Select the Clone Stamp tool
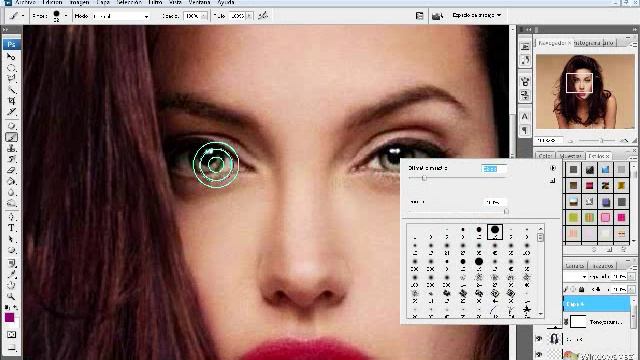 (11, 148)
